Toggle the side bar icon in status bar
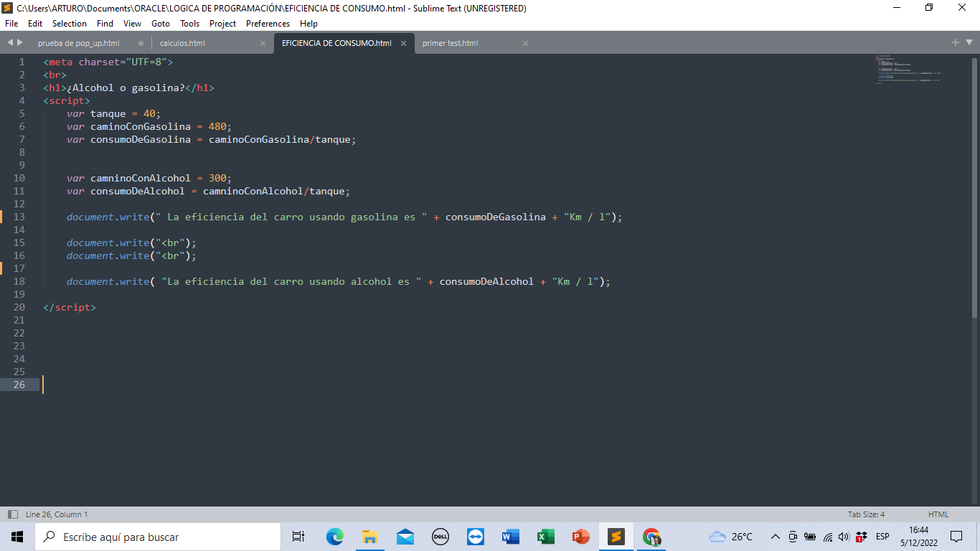 click(12, 514)
